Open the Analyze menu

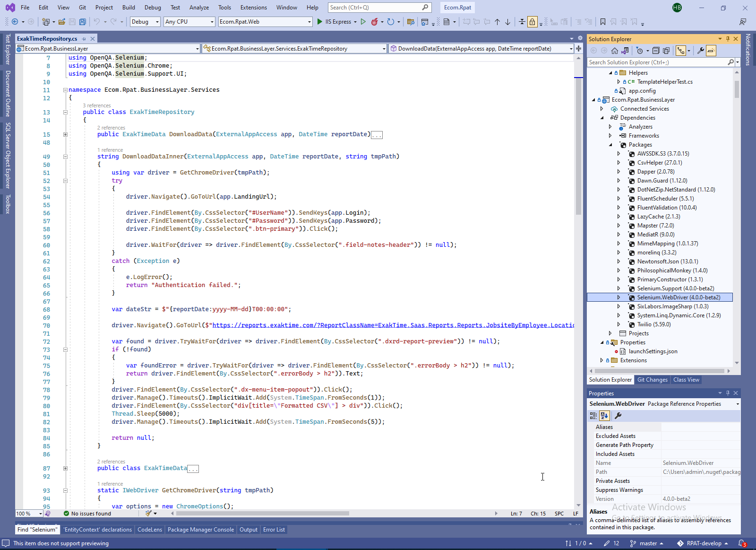tap(199, 8)
